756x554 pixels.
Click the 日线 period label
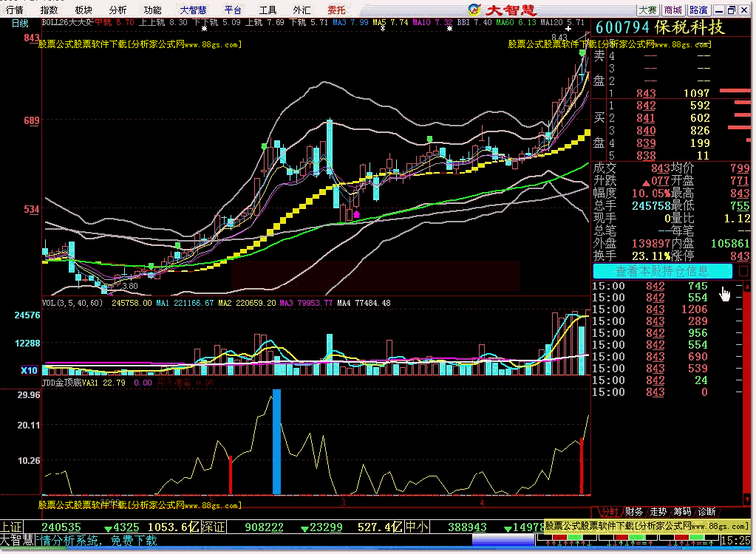[x=20, y=23]
